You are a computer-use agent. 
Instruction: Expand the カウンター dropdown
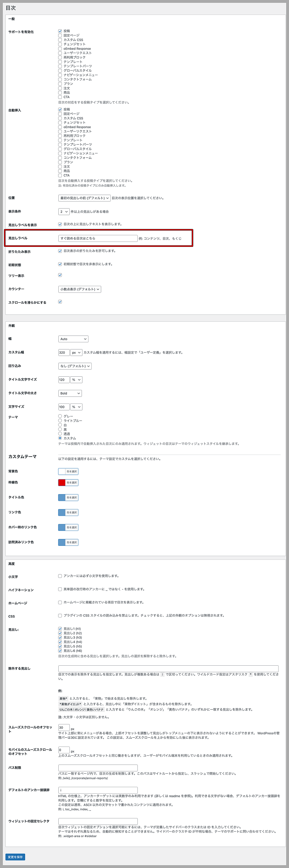coord(79,289)
